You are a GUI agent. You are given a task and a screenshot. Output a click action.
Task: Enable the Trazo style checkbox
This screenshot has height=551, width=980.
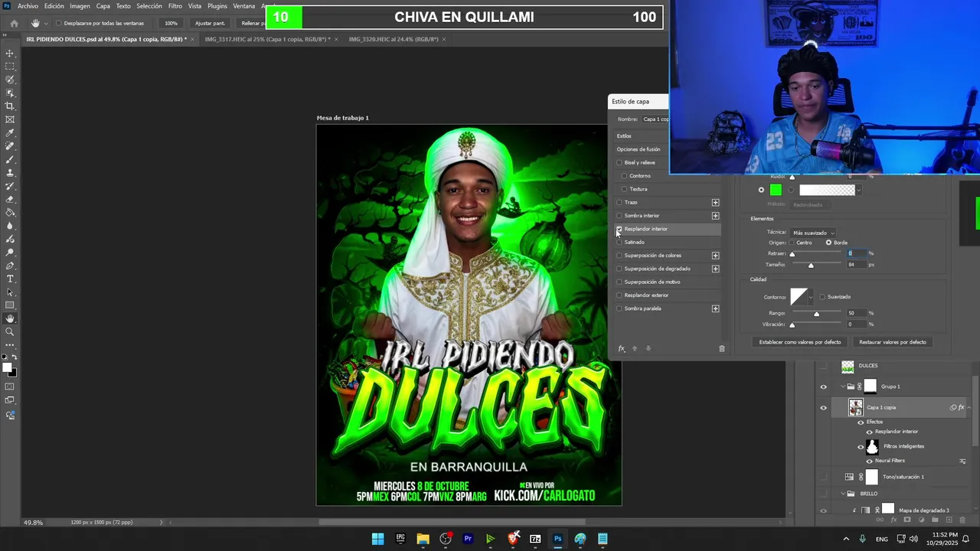(x=619, y=203)
